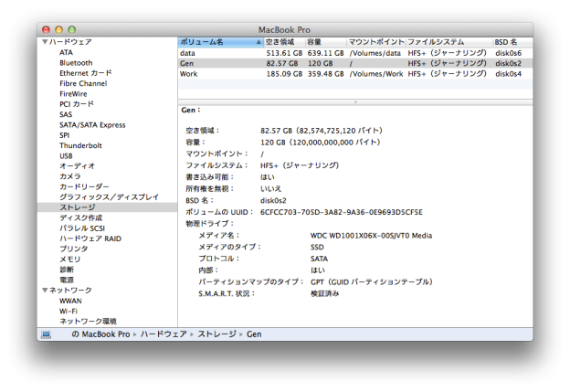
Task: Click the /Volumes/data mount point cell
Action: (375, 53)
